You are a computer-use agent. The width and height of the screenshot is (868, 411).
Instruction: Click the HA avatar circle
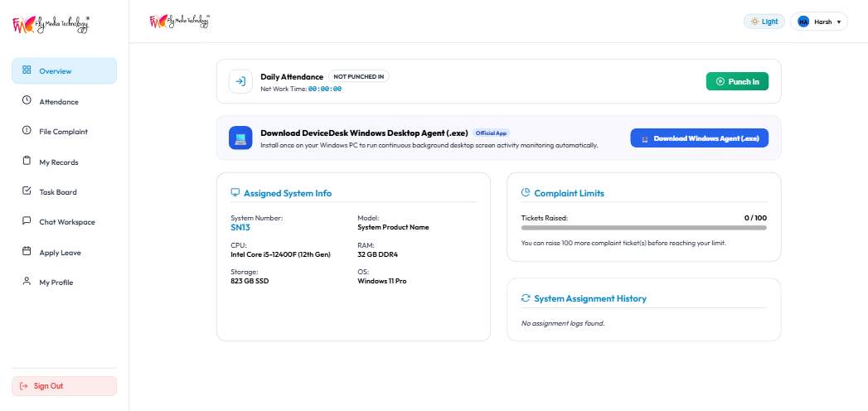(x=803, y=22)
